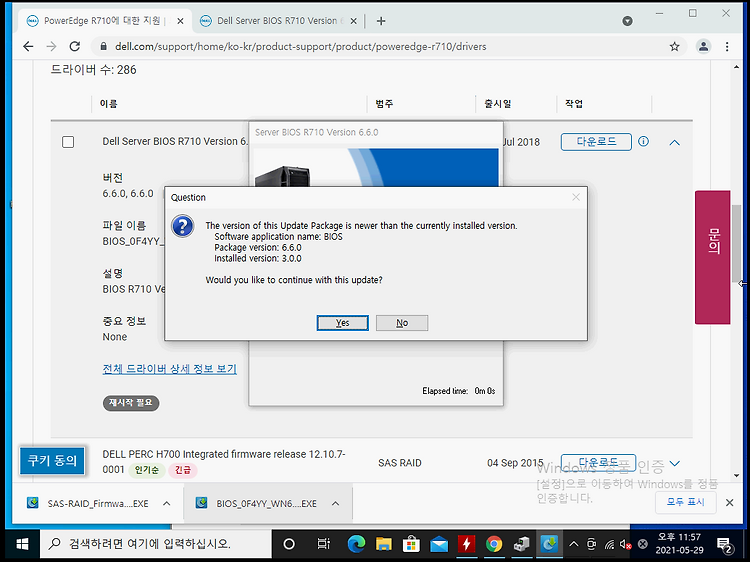The height and width of the screenshot is (562, 750).
Task: Open the Windows Start menu
Action: coord(22,544)
